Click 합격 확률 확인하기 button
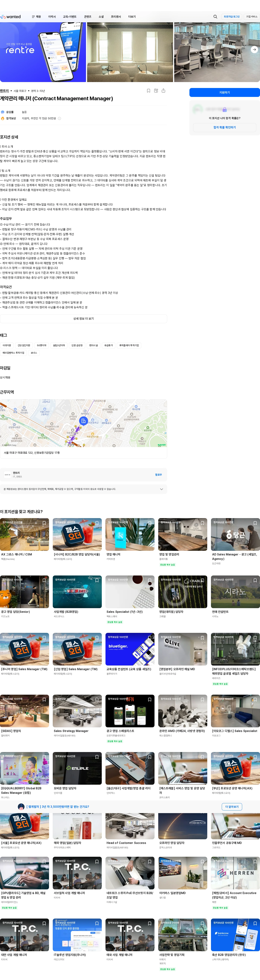This screenshot has width=260, height=980. pos(225,128)
